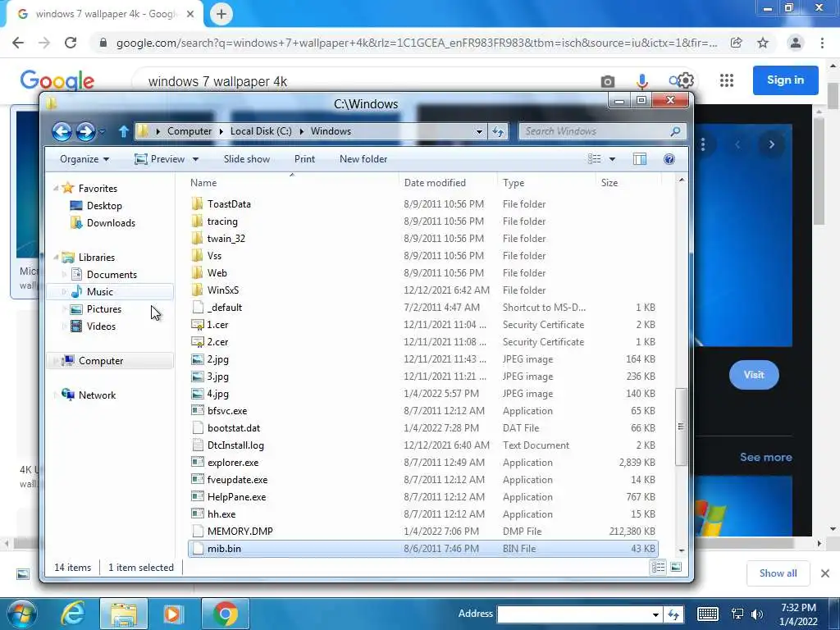Expand the Music library node
This screenshot has height=630, width=840.
coord(64,292)
